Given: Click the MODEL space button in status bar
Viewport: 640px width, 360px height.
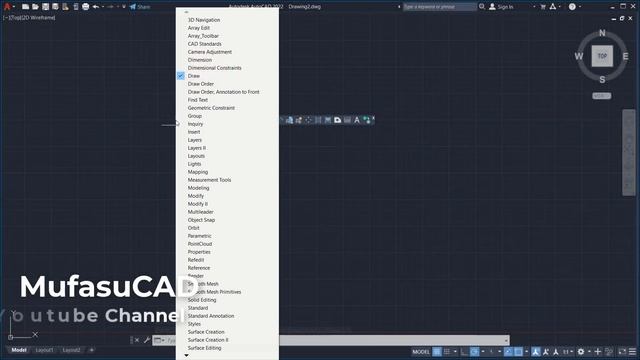Looking at the screenshot, I should 421,351.
